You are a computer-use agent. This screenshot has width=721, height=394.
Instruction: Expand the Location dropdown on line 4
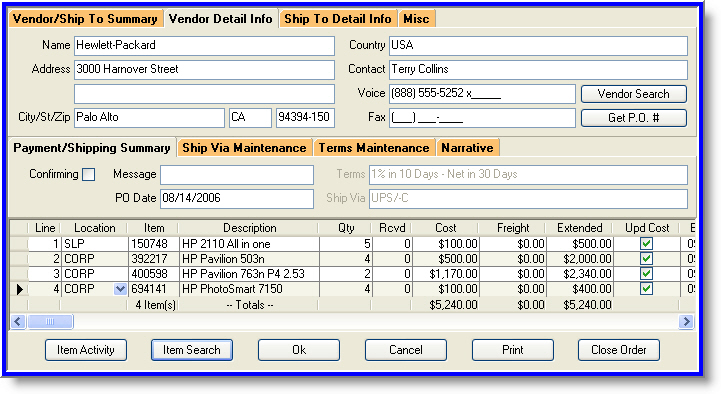point(120,289)
